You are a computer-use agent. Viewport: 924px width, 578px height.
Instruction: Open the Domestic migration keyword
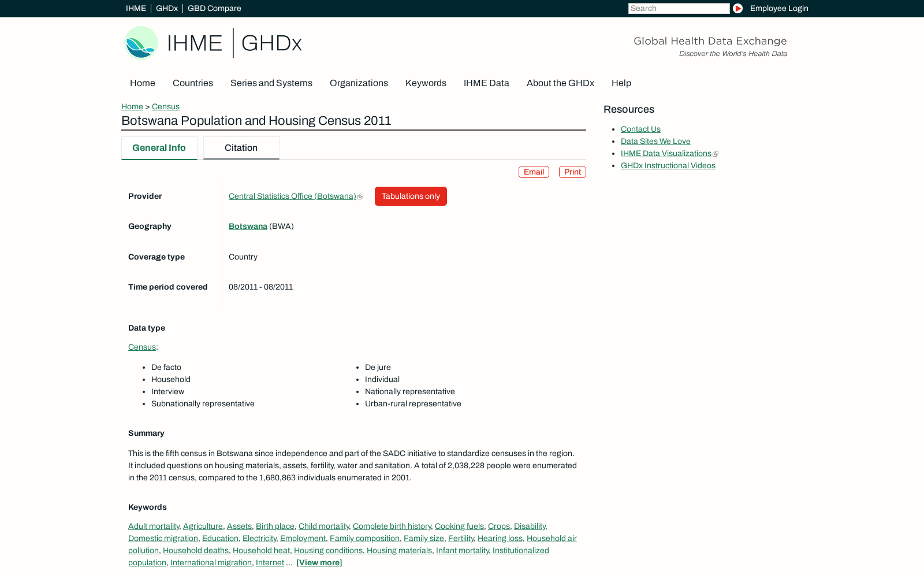point(163,539)
